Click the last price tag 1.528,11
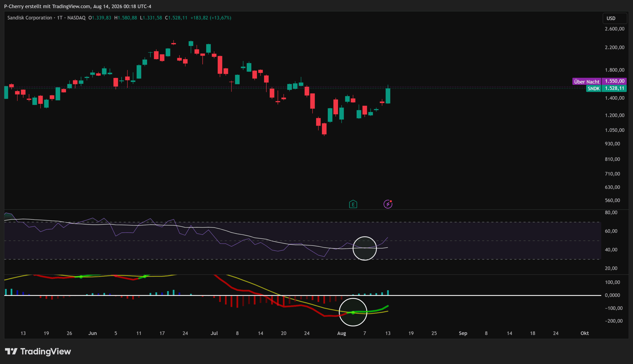The width and height of the screenshot is (633, 364). pyautogui.click(x=614, y=88)
